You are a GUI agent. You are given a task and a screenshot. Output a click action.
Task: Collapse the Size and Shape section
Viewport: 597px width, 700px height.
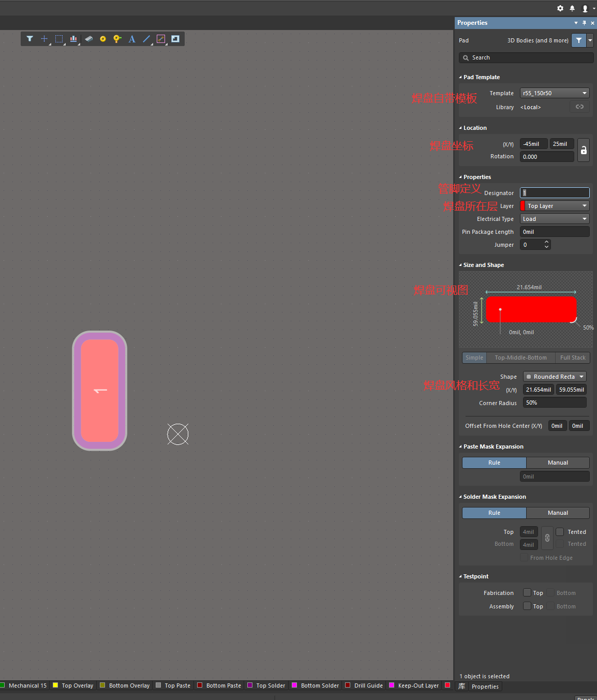pos(460,265)
